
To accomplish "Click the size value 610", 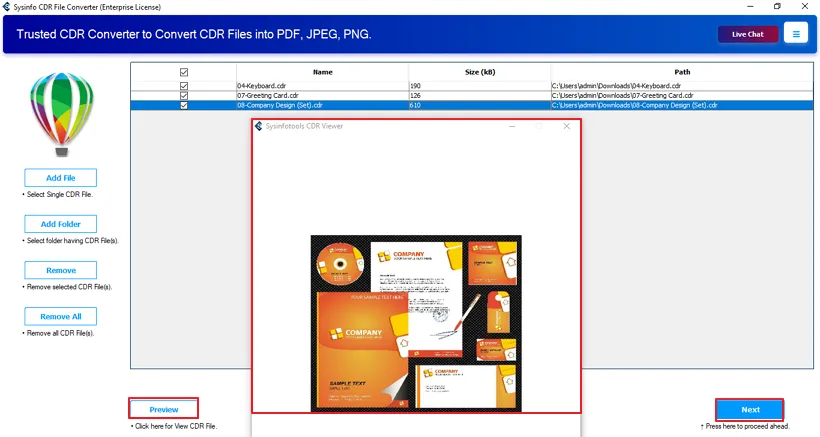I will (x=415, y=105).
